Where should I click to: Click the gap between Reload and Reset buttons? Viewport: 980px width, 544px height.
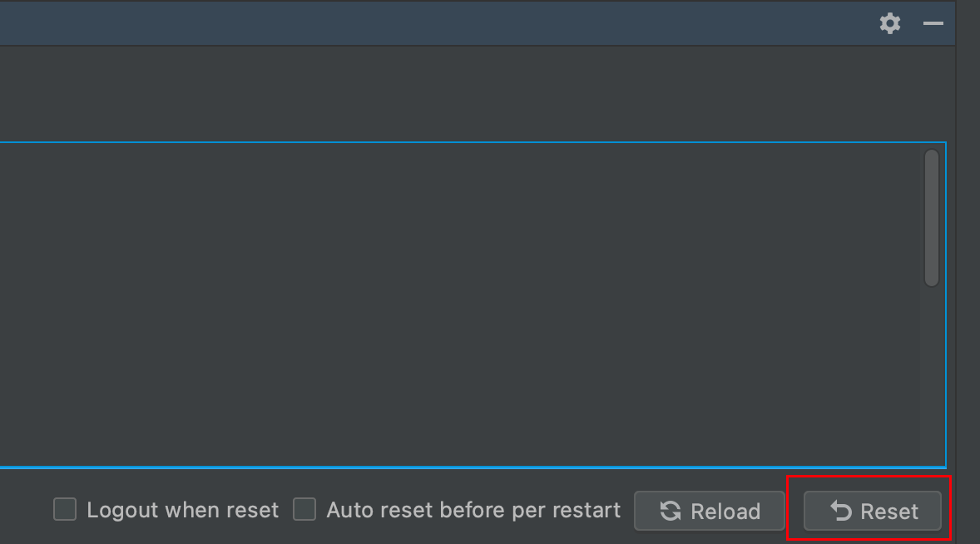pos(794,511)
